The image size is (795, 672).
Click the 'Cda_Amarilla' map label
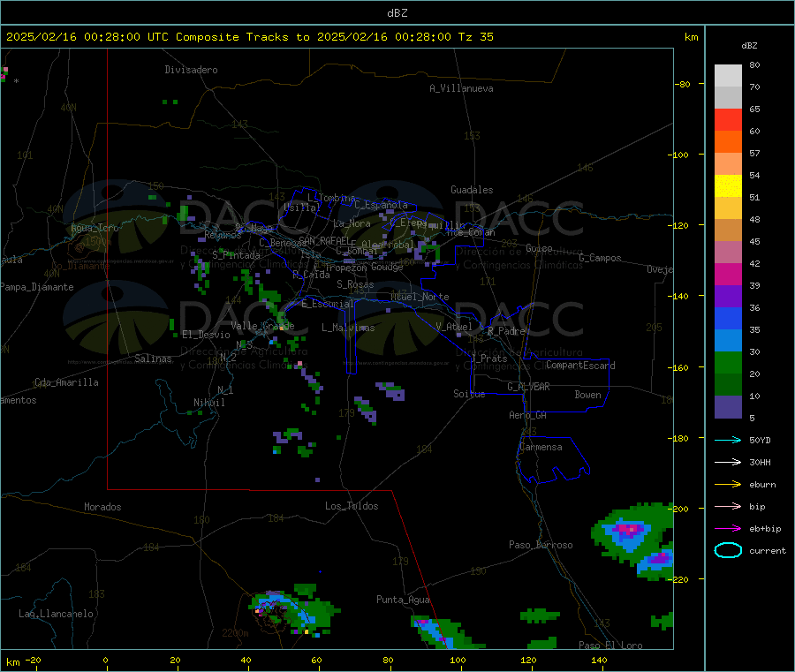point(66,382)
